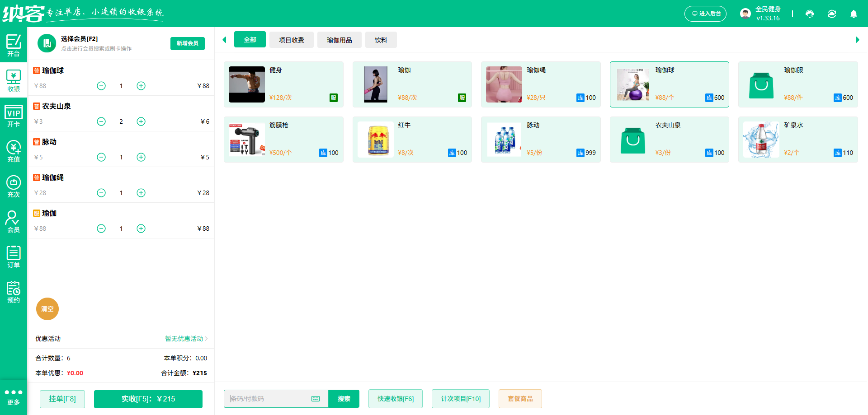Viewport: 868px width, 415px height.
Task: Open the 饮料 drinks tab
Action: click(381, 40)
